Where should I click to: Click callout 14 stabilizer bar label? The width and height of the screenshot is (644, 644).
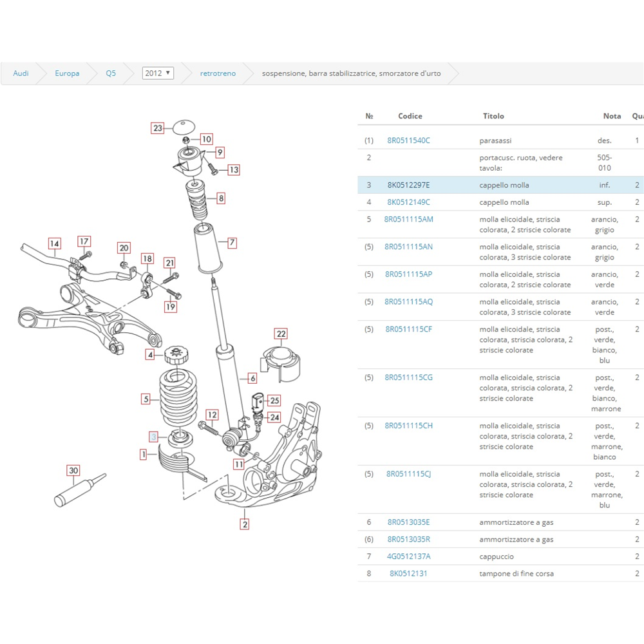54,243
